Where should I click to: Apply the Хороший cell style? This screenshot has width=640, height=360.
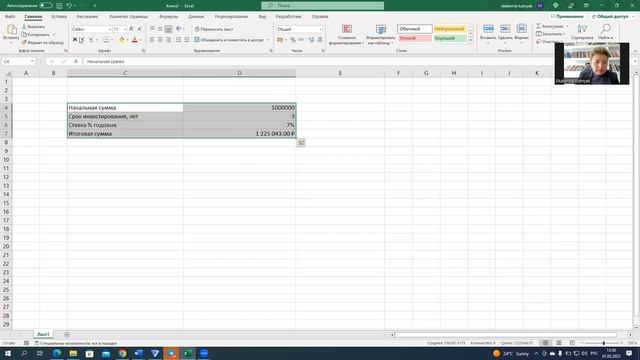[449, 38]
